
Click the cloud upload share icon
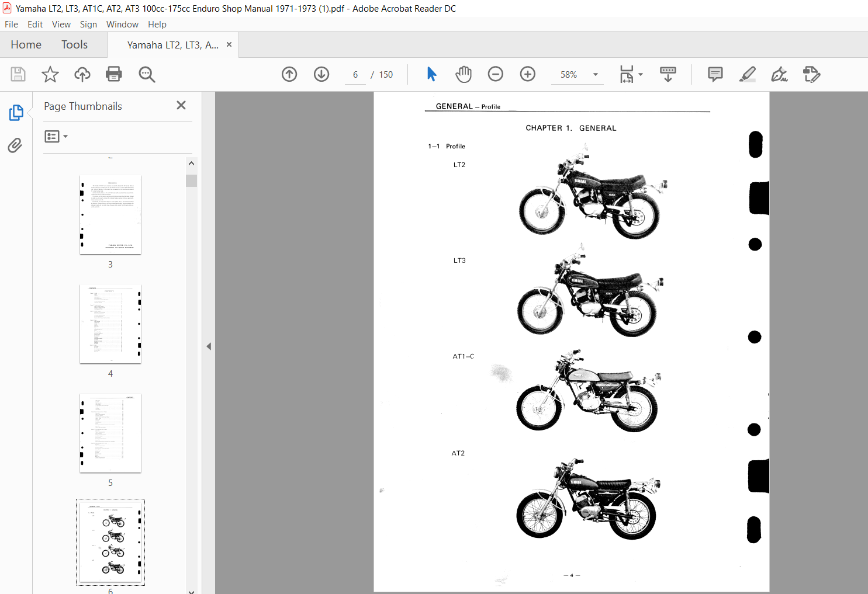pos(82,74)
